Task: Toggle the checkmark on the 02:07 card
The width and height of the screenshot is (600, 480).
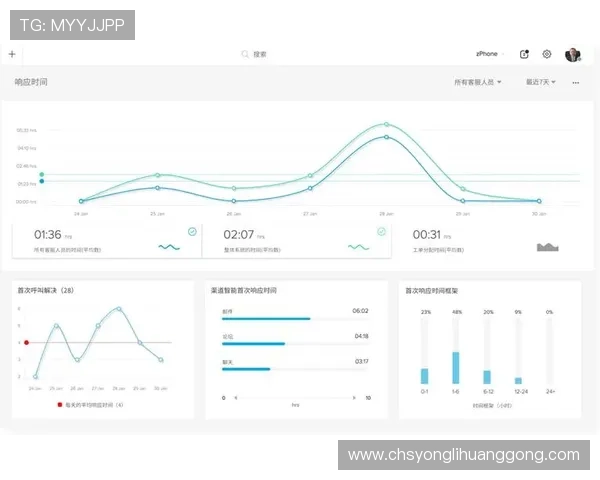Action: pos(381,231)
